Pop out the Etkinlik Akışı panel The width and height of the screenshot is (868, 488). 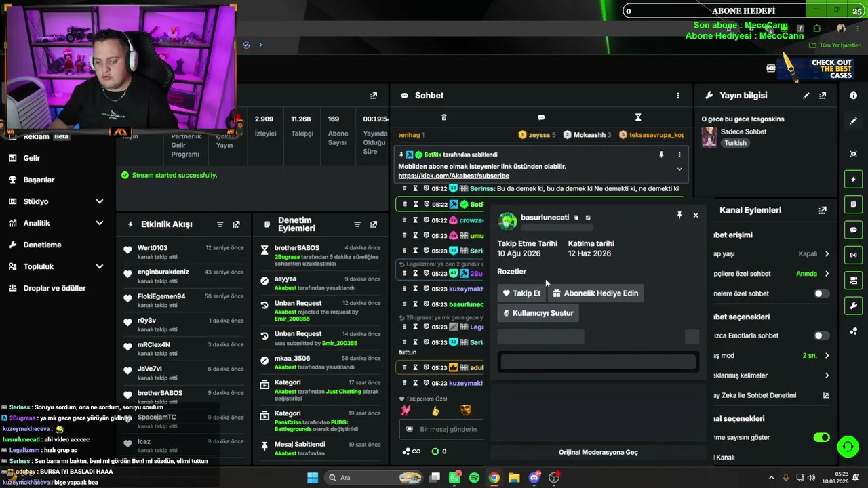pyautogui.click(x=237, y=224)
